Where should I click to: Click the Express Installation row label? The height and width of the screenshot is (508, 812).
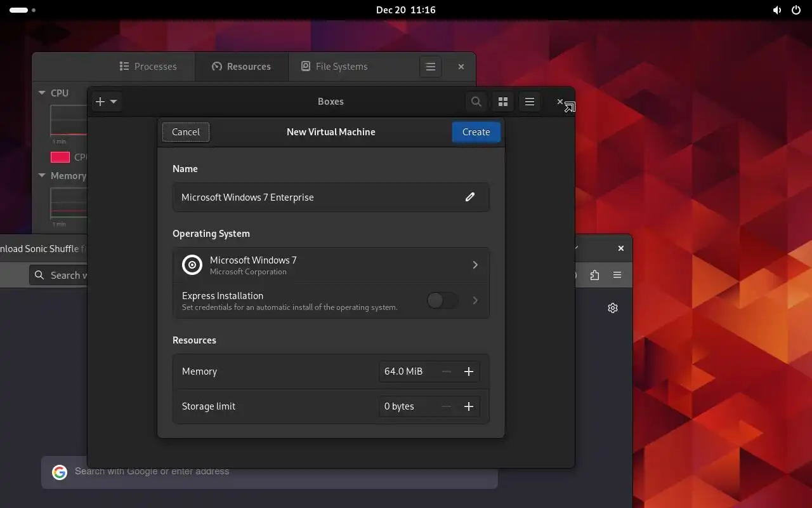[x=223, y=296]
